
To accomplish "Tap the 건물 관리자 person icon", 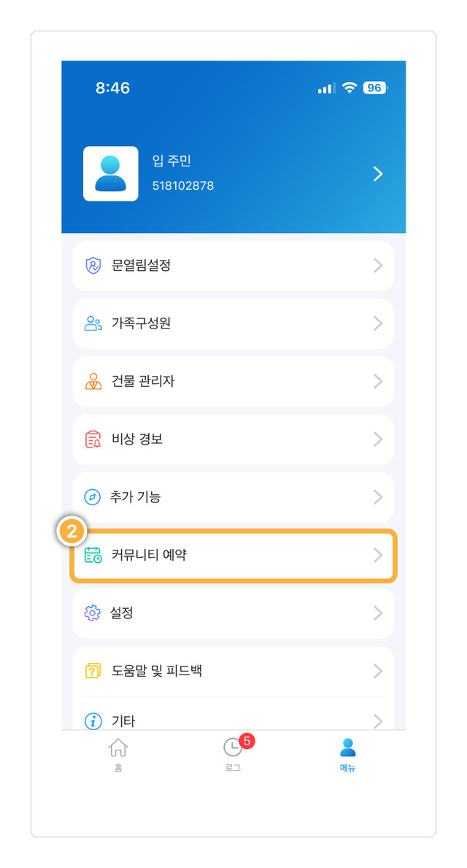I will [x=93, y=381].
